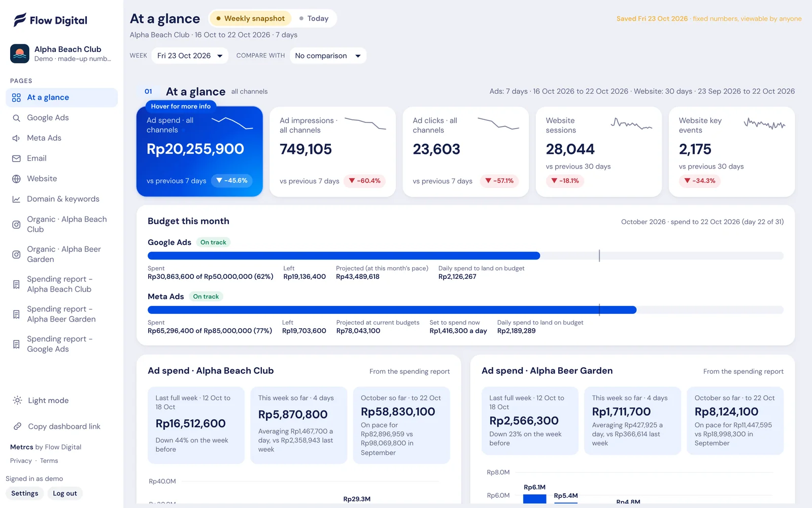The height and width of the screenshot is (508, 812).
Task: Open Domain & keywords page
Action: click(x=61, y=199)
